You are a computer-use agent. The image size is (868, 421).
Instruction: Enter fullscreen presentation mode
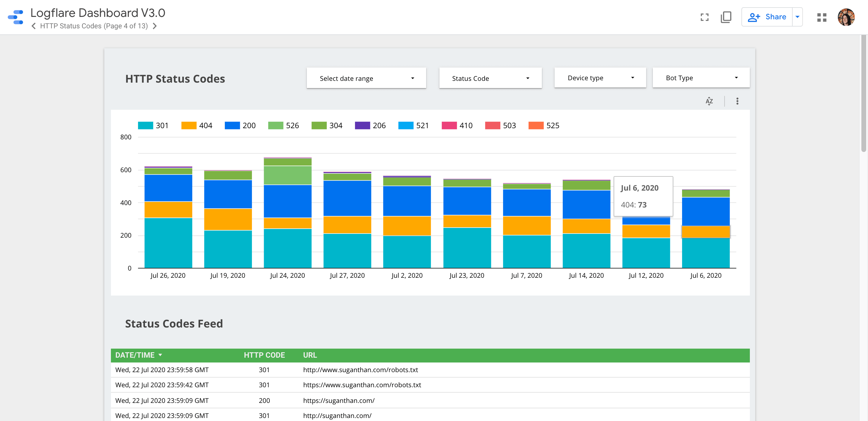coord(704,17)
